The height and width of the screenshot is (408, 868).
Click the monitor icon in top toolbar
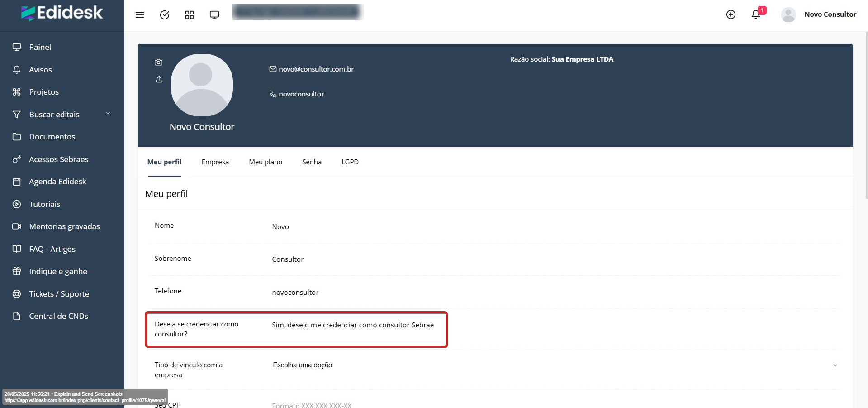pos(214,15)
